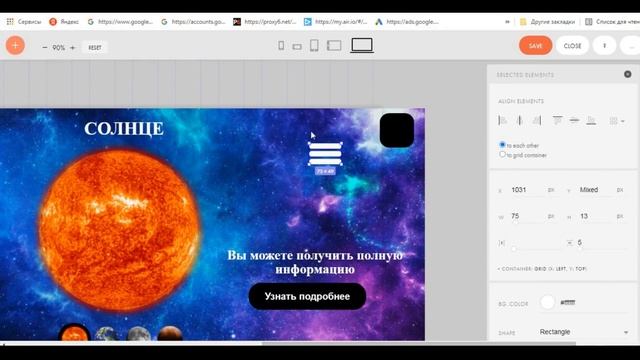Open the 'Другие закладки' bookmarks folder
The width and height of the screenshot is (640, 360).
[547, 22]
